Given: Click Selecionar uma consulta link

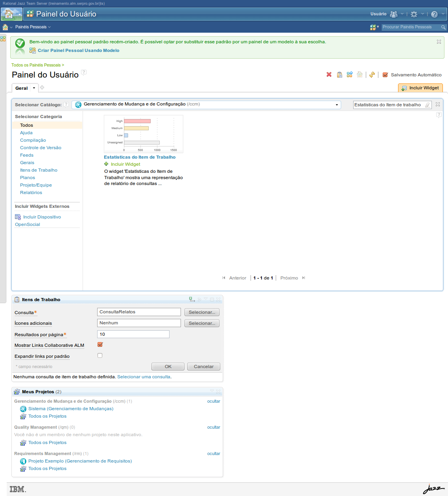Looking at the screenshot, I should (144, 377).
